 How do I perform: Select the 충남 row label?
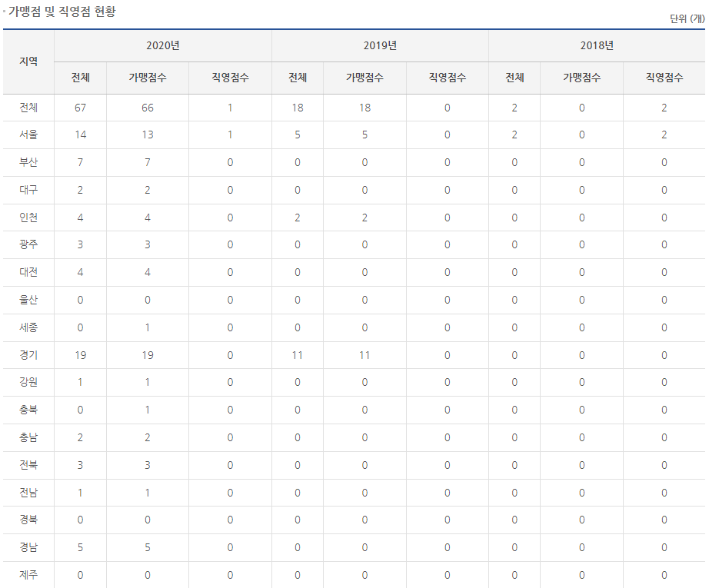pos(28,437)
